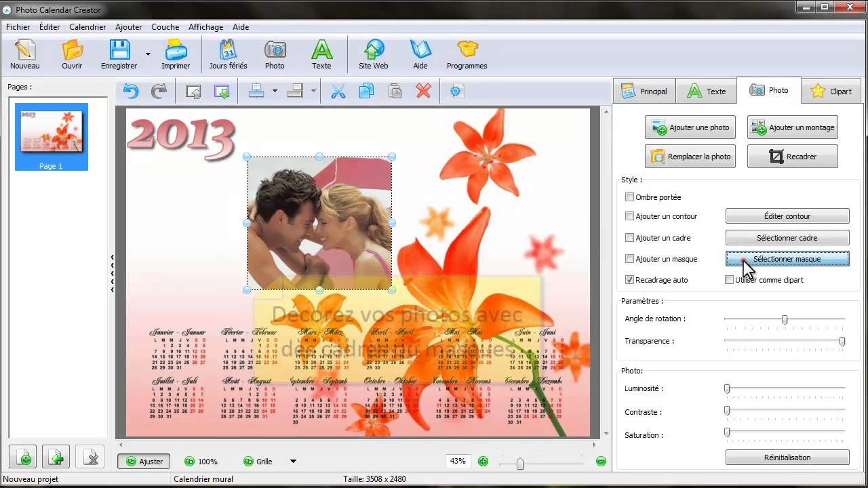Enable Ombre portée checkbox
Viewport: 868px width, 488px height.
click(x=629, y=197)
